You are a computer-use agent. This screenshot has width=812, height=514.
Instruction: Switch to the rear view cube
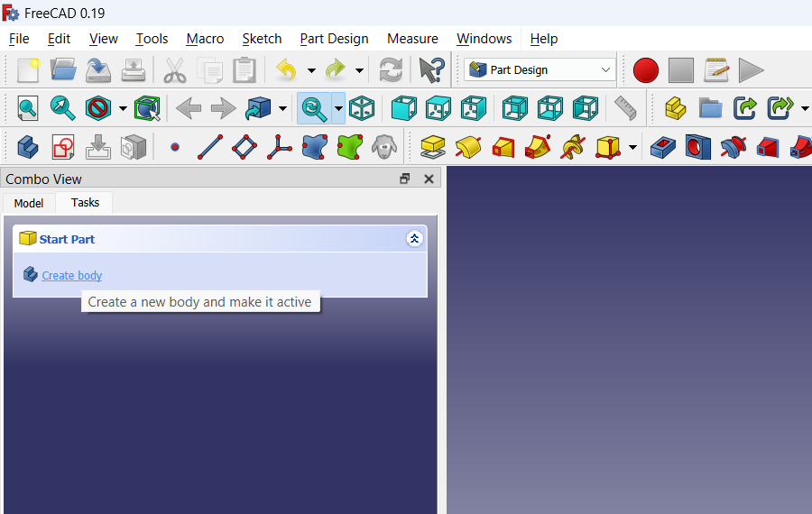515,109
